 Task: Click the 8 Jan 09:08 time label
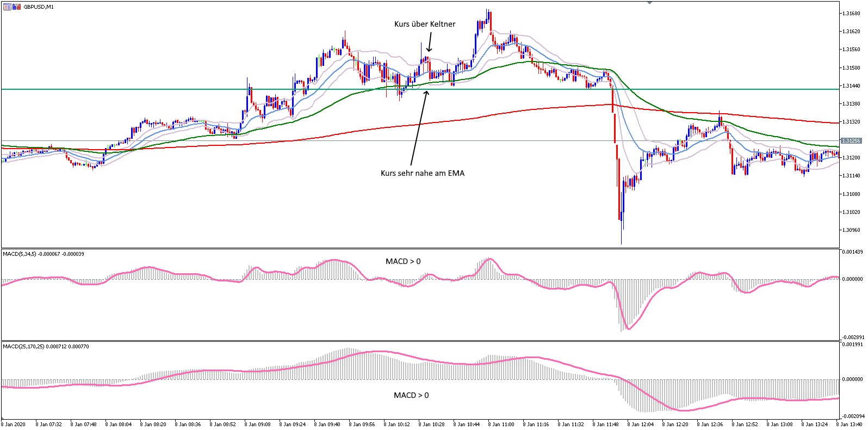[258, 424]
